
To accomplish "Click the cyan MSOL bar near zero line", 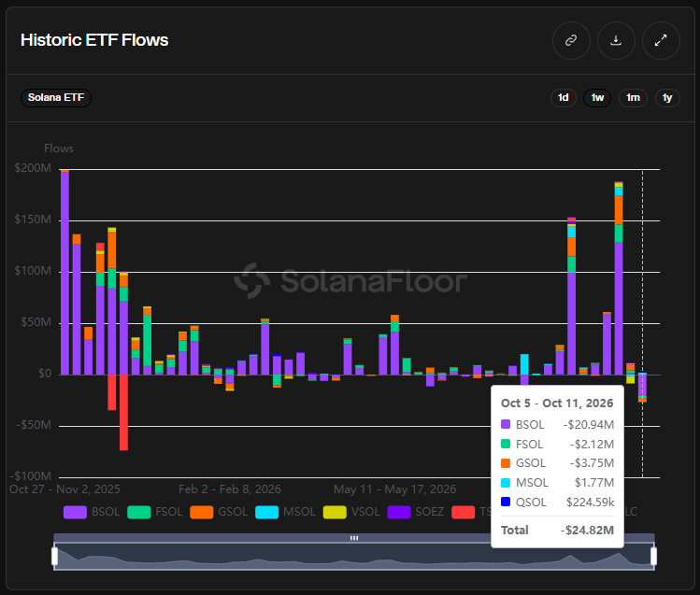I will tap(524, 364).
